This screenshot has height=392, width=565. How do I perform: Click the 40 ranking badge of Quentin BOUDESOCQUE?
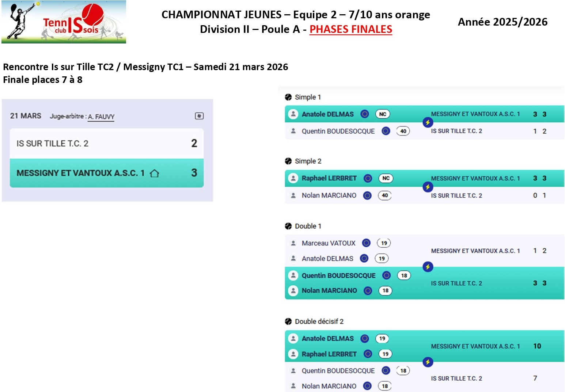coord(403,131)
